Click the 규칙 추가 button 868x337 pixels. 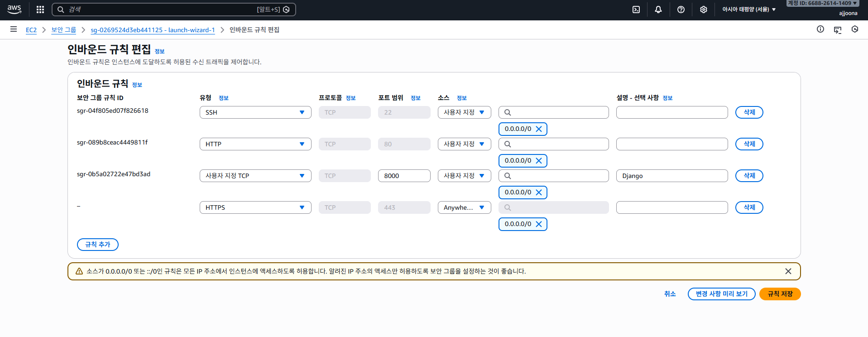pos(98,245)
